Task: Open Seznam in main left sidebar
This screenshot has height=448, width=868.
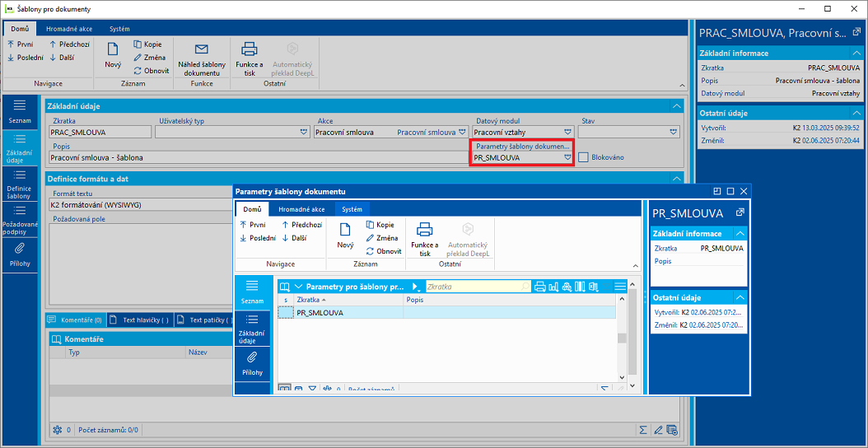Action: (x=20, y=112)
